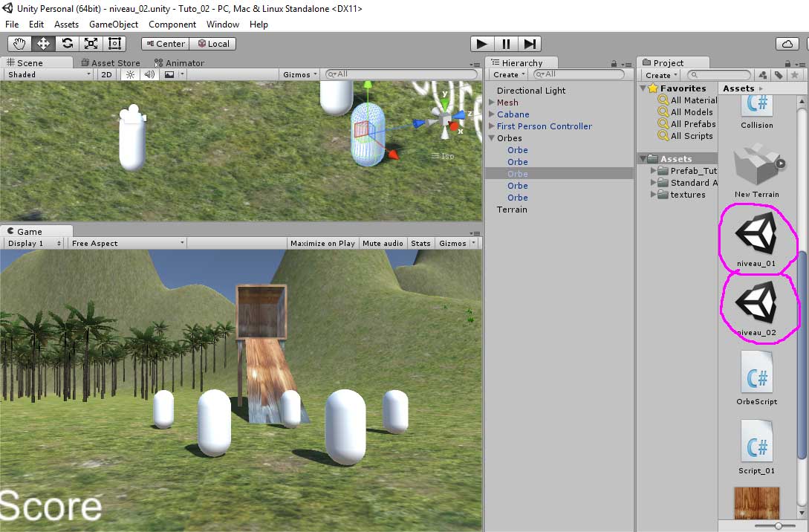809x532 pixels.
Task: Open the Free Aspect dropdown
Action: click(127, 243)
